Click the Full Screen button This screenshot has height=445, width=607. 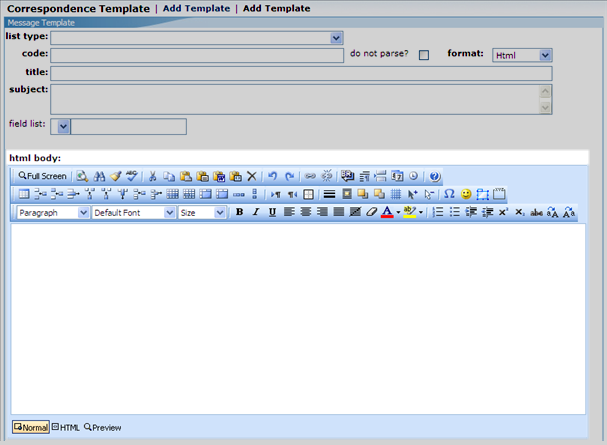click(x=42, y=176)
